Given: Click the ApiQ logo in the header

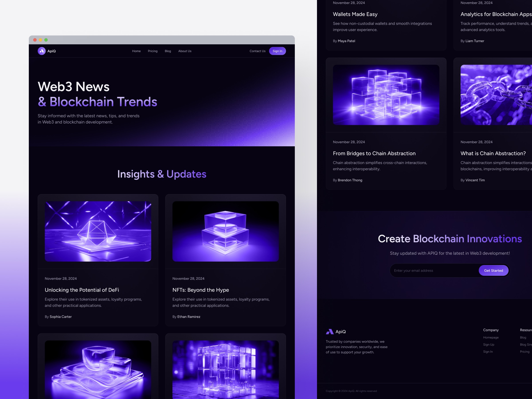Looking at the screenshot, I should click(47, 51).
